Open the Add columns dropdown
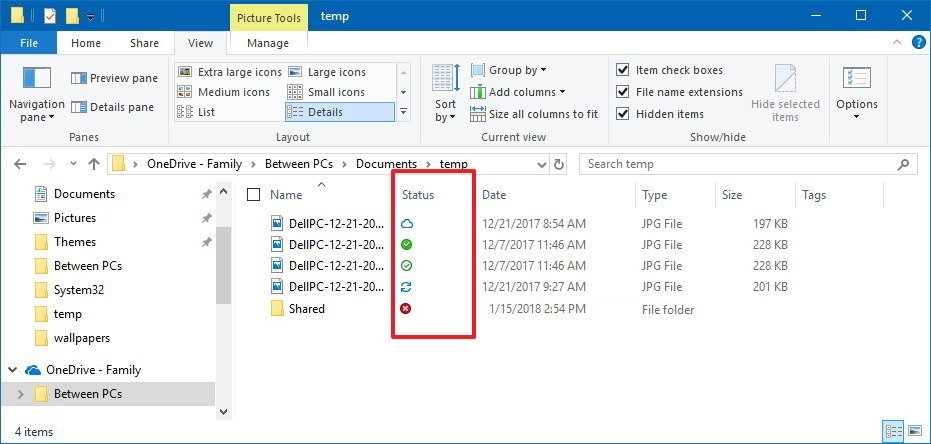The image size is (931, 444). tap(518, 92)
